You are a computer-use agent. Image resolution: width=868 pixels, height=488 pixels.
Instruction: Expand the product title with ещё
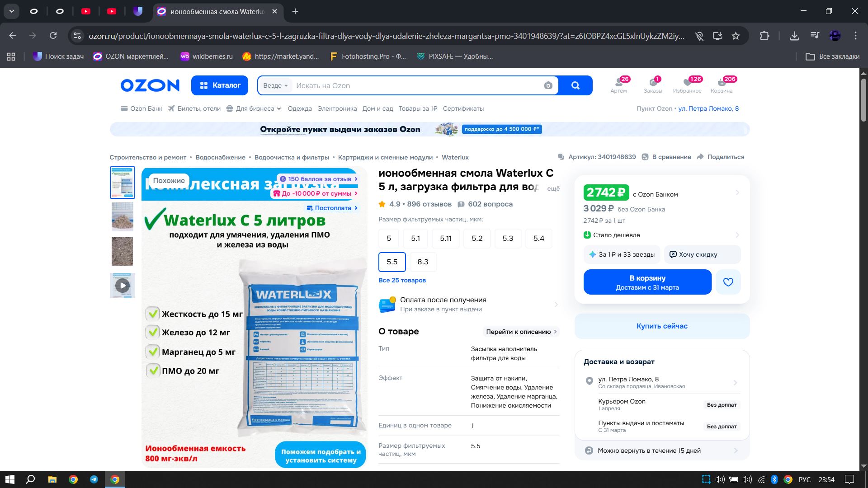(x=553, y=188)
